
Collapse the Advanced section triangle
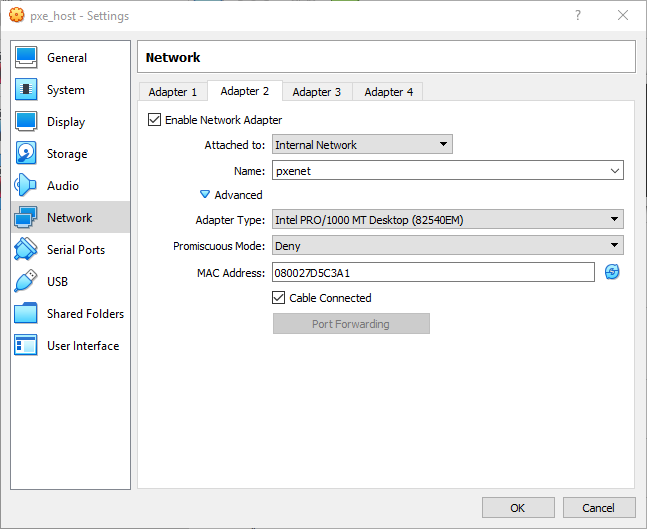point(205,194)
